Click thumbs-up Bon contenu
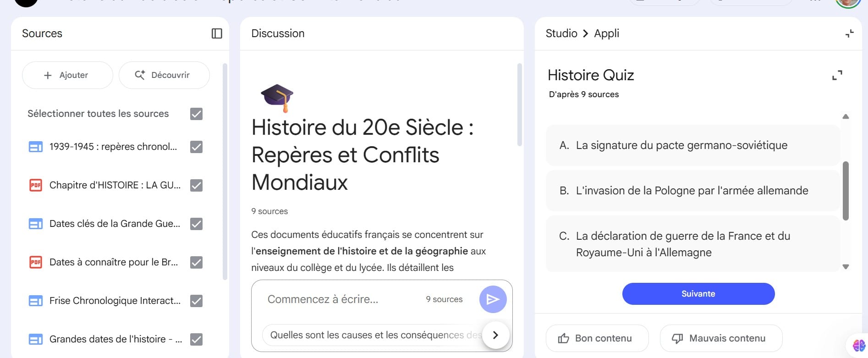 click(597, 338)
